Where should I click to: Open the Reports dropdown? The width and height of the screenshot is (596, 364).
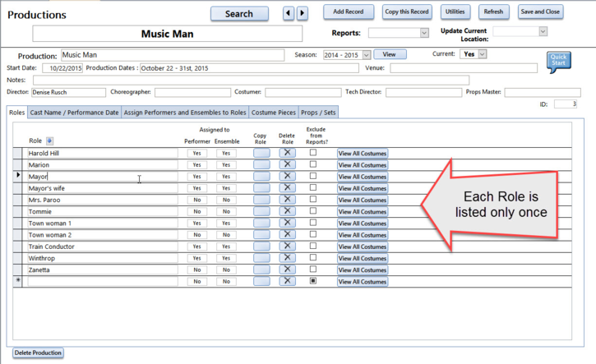424,33
